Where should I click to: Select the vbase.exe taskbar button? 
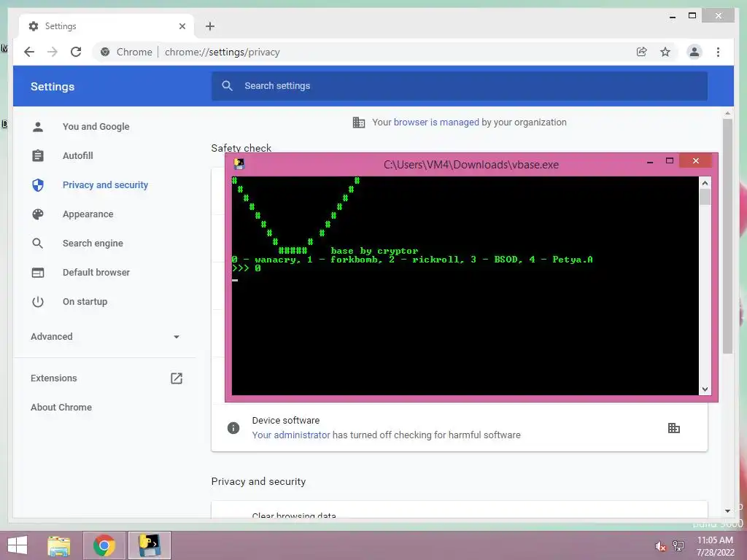[149, 545]
